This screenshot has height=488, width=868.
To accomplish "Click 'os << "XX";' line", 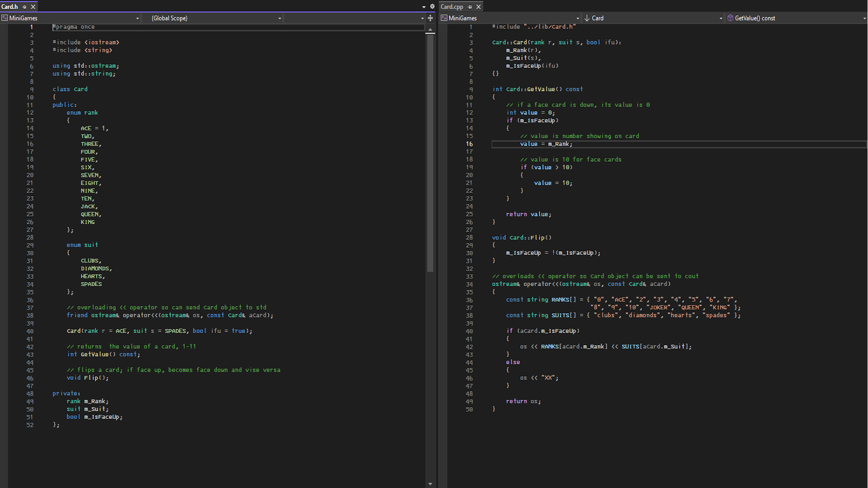I will [539, 378].
